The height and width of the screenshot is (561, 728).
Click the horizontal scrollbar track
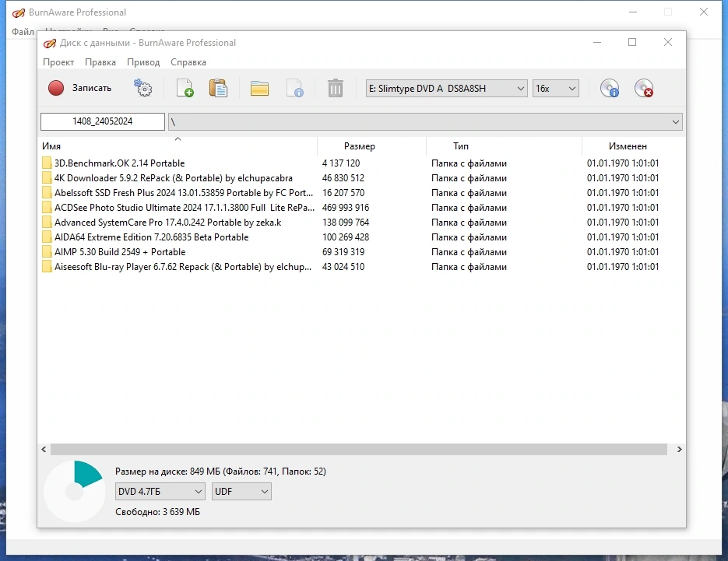click(x=358, y=449)
